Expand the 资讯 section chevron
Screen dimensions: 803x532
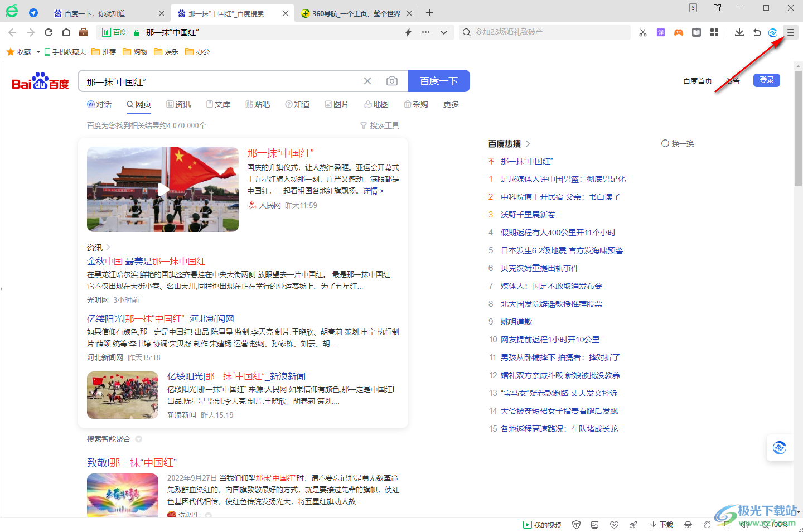[x=108, y=247]
